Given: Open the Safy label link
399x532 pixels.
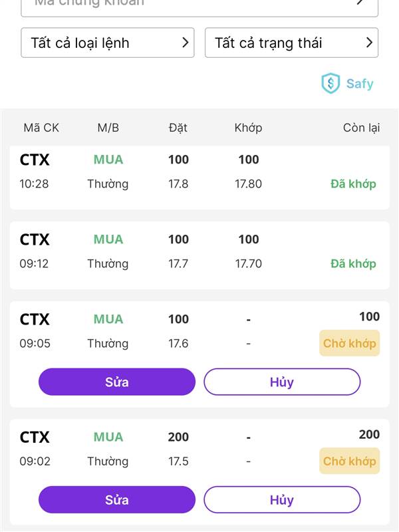Looking at the screenshot, I should (360, 84).
